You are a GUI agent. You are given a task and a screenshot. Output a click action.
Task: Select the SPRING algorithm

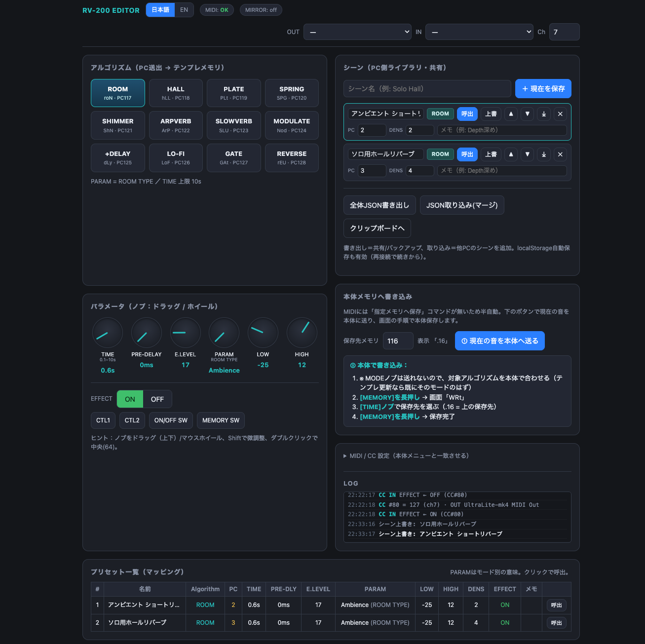pyautogui.click(x=292, y=93)
